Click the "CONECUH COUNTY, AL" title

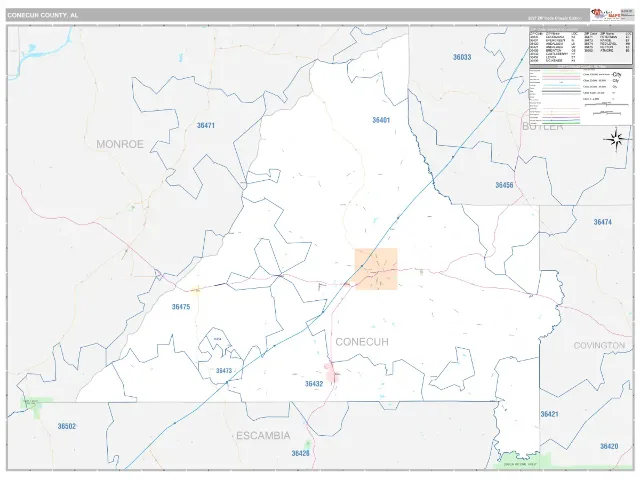coord(42,15)
